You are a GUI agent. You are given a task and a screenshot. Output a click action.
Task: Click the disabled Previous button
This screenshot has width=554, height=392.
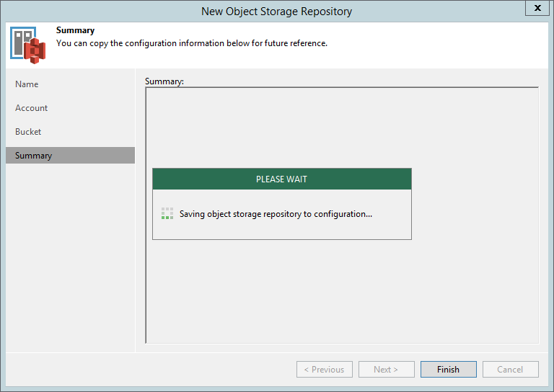(325, 369)
